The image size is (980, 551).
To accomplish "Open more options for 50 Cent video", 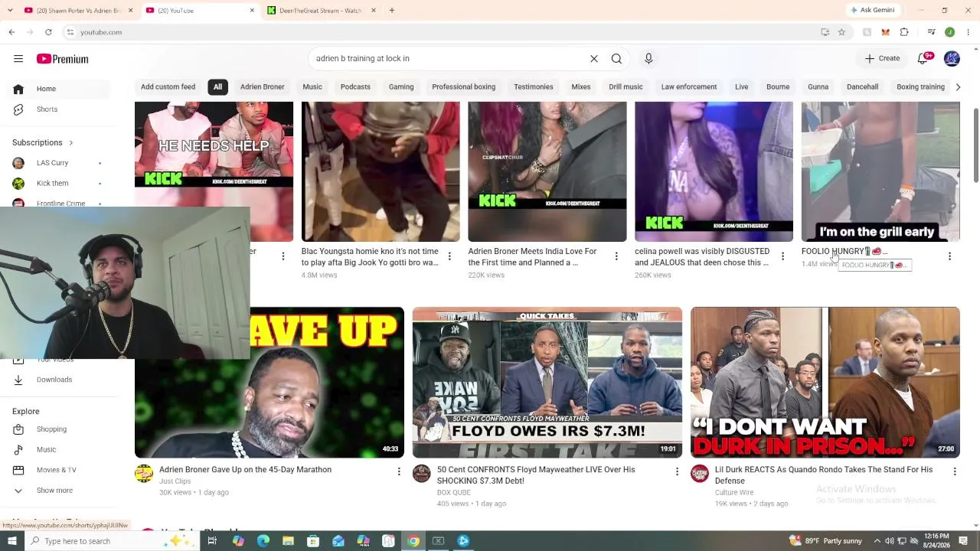I will pyautogui.click(x=677, y=471).
